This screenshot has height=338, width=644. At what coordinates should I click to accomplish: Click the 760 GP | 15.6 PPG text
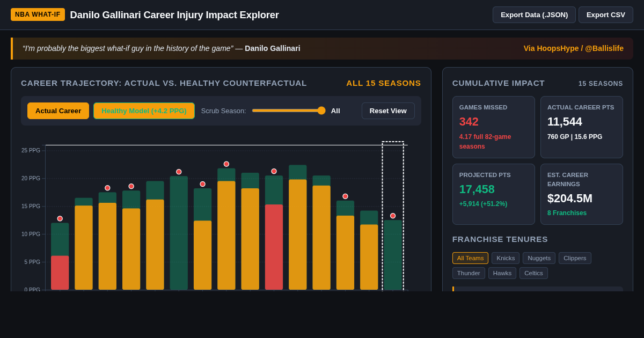click(575, 137)
